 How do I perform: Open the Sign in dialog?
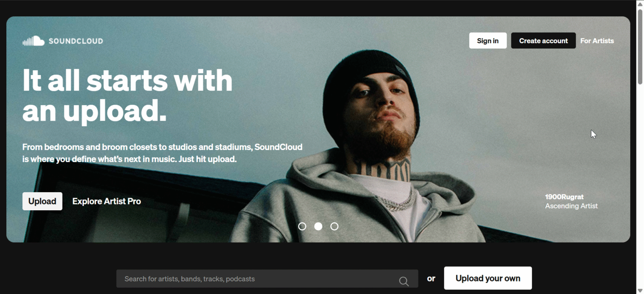pos(488,41)
